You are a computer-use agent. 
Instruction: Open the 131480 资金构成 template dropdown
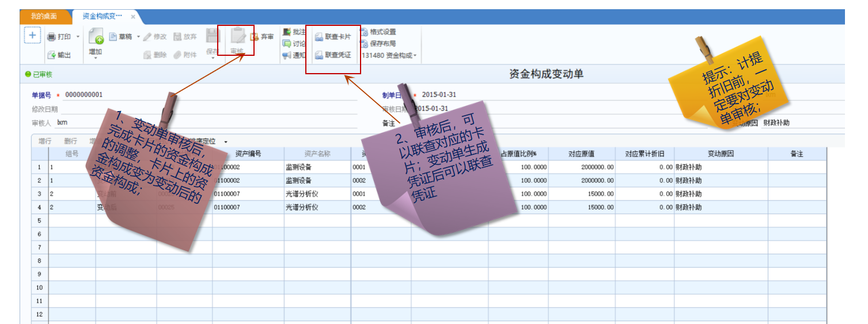(389, 56)
